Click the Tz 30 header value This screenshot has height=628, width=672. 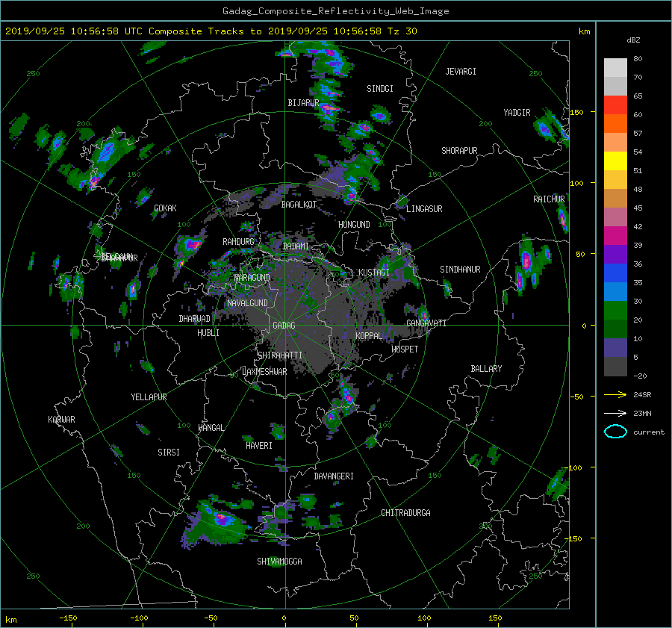point(402,31)
